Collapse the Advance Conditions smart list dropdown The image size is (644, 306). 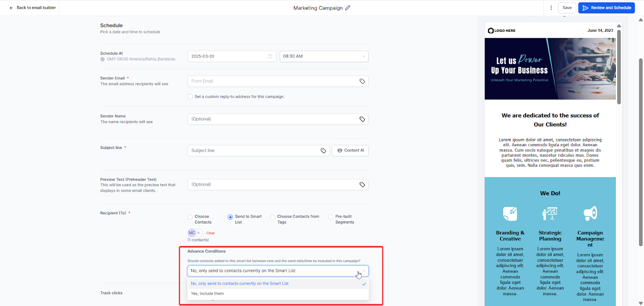point(363,271)
